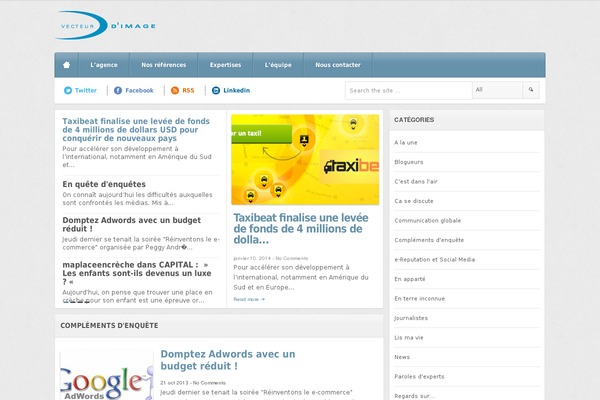The width and height of the screenshot is (600, 400).
Task: Click the date 21 oct 2013
Action: tap(174, 383)
